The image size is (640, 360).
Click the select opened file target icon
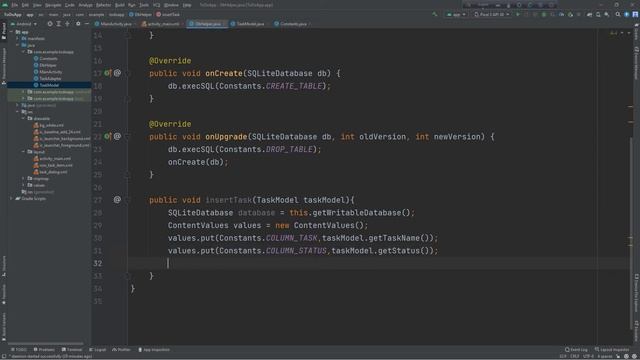(50, 24)
